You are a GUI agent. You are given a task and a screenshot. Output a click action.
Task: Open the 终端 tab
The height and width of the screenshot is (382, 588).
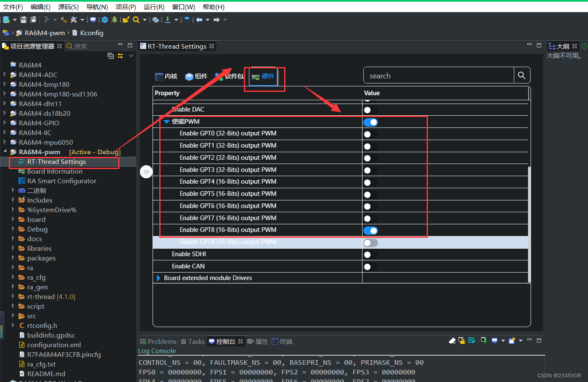click(x=282, y=341)
